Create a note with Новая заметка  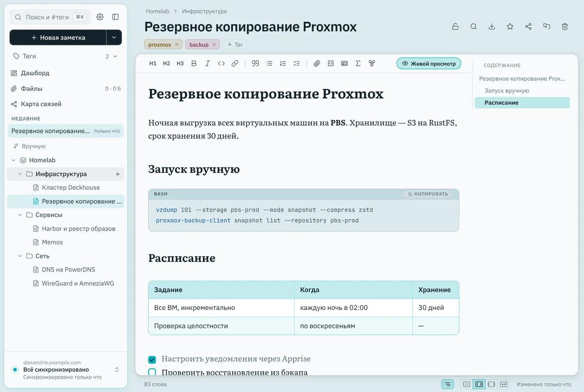(x=58, y=38)
